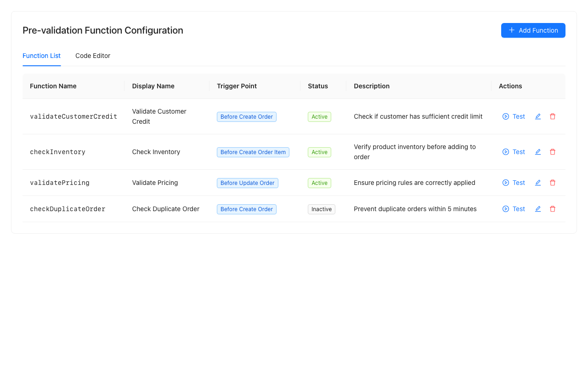Screen dimensions: 588x368
Task: Edit the checkInventory function
Action: (x=538, y=152)
